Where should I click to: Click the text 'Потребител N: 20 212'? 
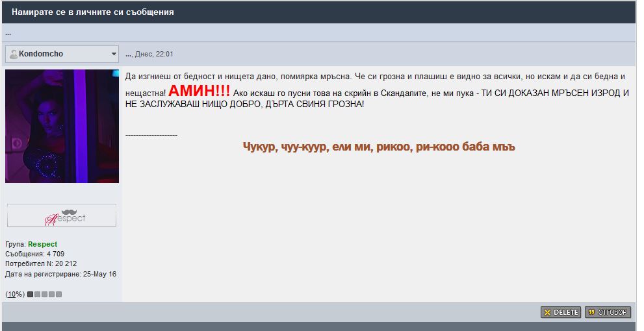point(41,264)
